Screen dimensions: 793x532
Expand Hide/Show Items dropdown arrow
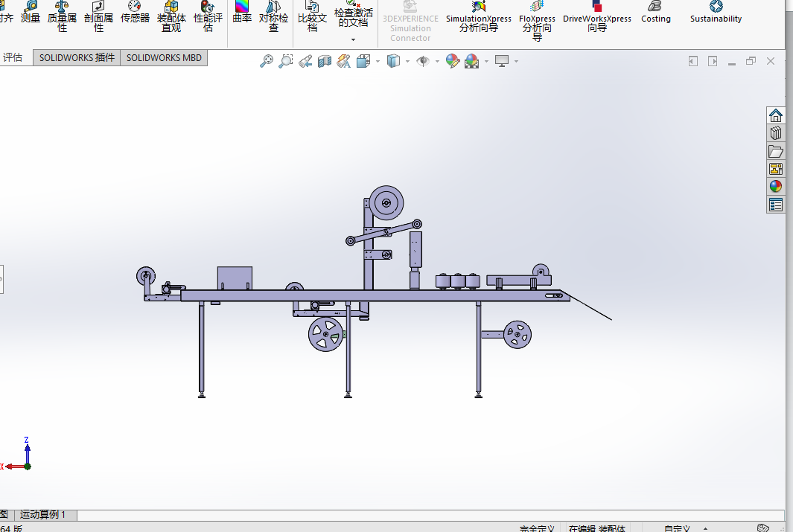coord(438,62)
